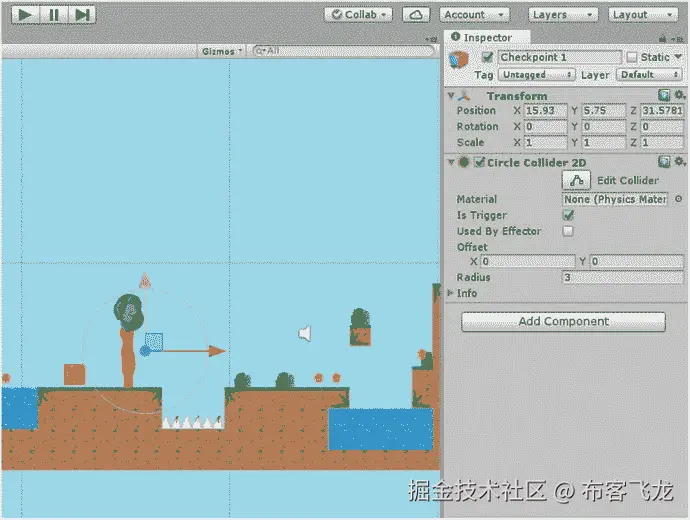The width and height of the screenshot is (690, 520).
Task: Open the Collab dropdown
Action: coord(358,15)
